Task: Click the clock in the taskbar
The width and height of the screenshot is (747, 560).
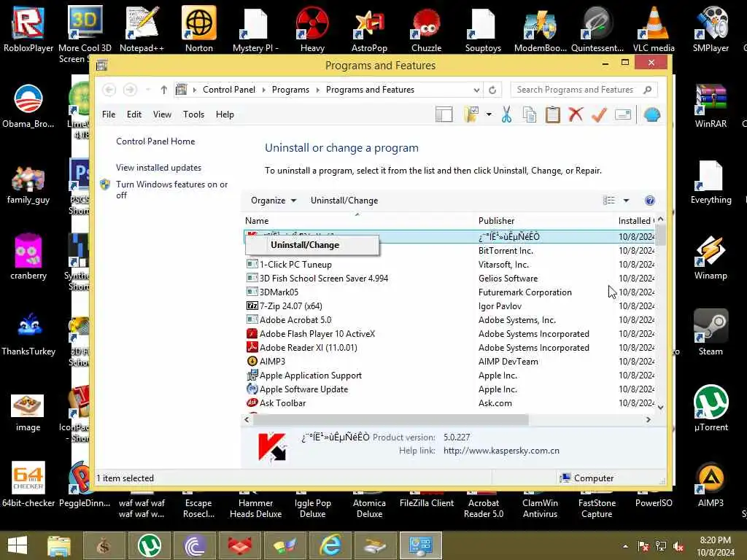Action: coord(715,546)
